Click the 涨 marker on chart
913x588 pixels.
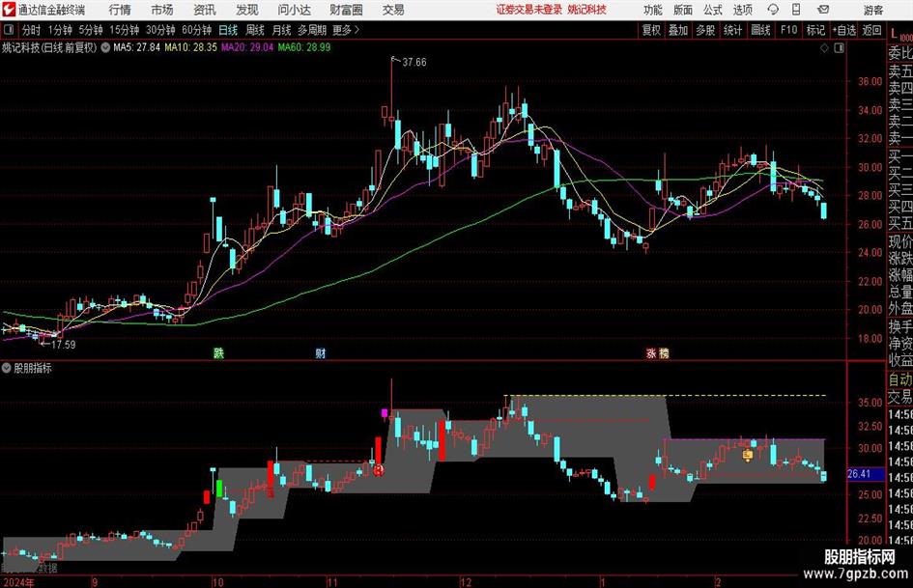[651, 352]
